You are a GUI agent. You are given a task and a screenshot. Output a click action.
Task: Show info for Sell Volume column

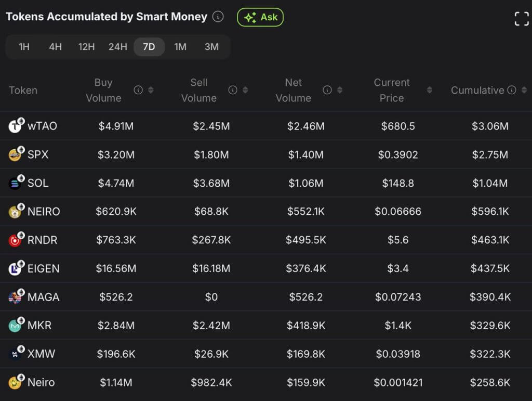click(232, 90)
